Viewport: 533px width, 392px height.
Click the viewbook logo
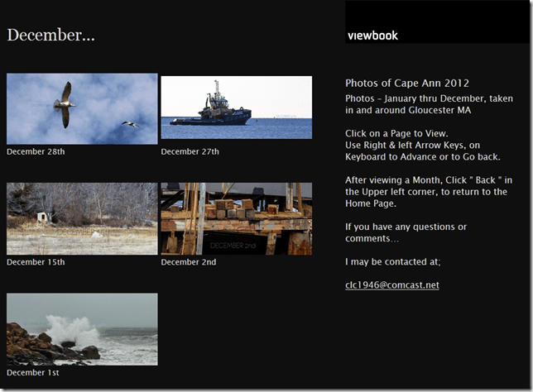click(x=372, y=36)
